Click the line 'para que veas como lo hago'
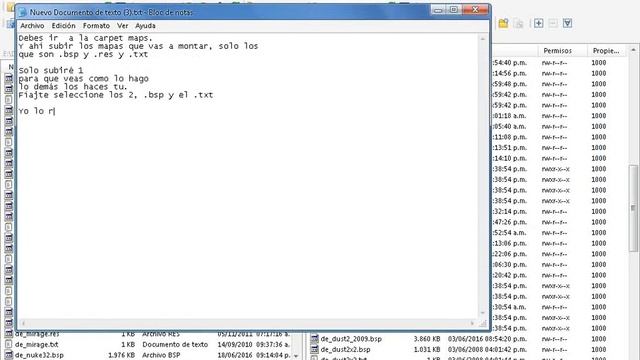This screenshot has height=360, width=640. (84, 79)
